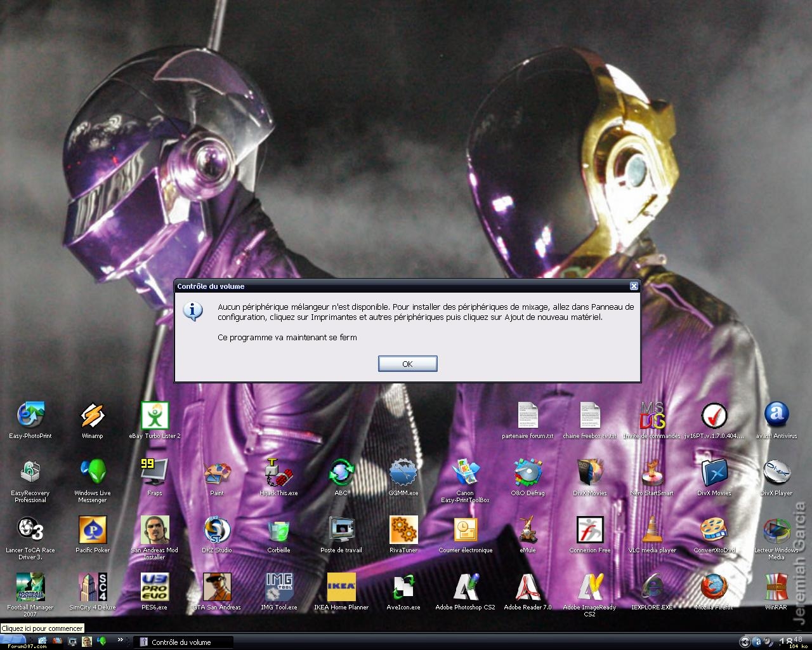The width and height of the screenshot is (812, 650).
Task: Launch Pacific Poker
Action: pyautogui.click(x=93, y=534)
